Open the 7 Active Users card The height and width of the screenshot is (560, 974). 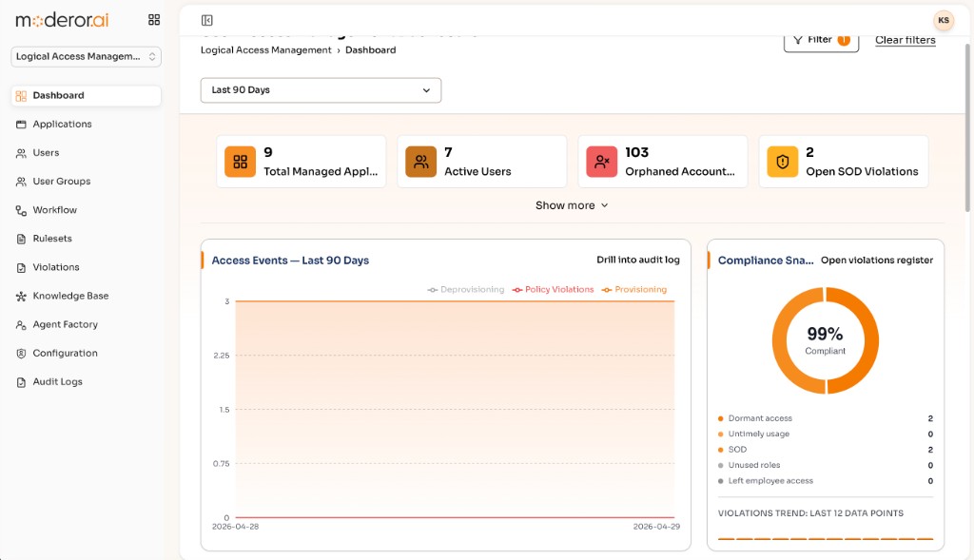pyautogui.click(x=482, y=162)
